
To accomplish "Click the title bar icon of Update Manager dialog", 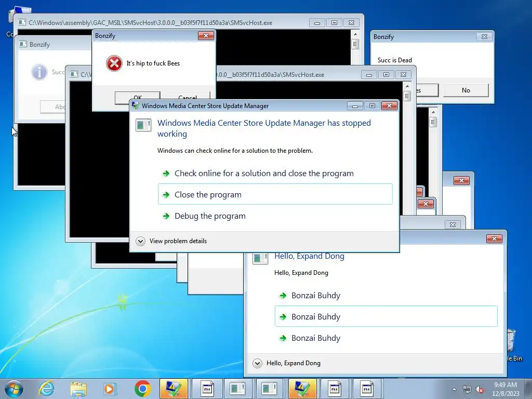I will (136, 105).
